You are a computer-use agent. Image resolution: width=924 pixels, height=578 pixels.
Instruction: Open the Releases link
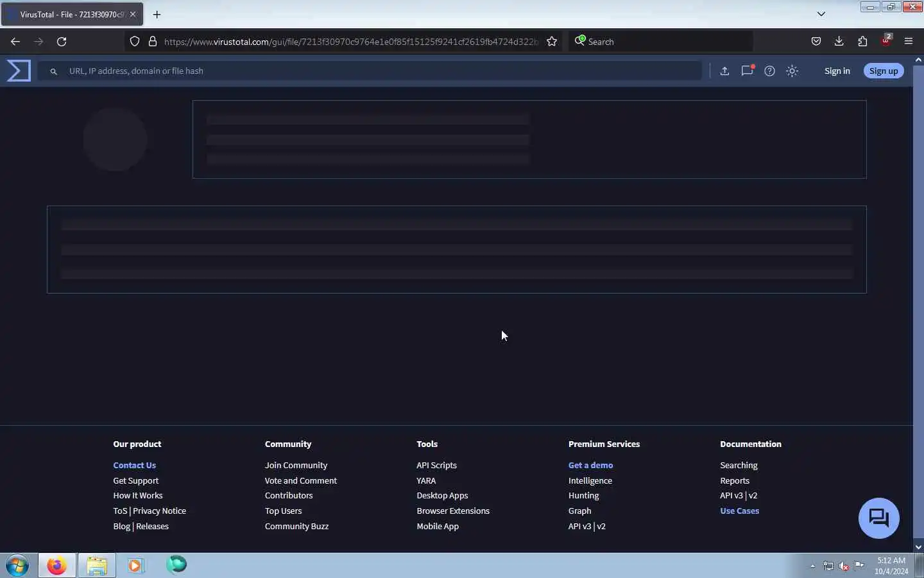tap(152, 527)
